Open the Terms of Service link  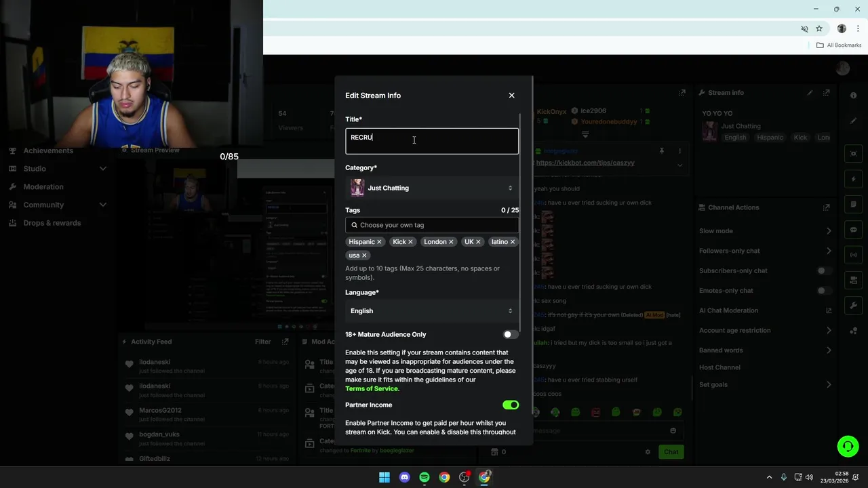pyautogui.click(x=372, y=389)
